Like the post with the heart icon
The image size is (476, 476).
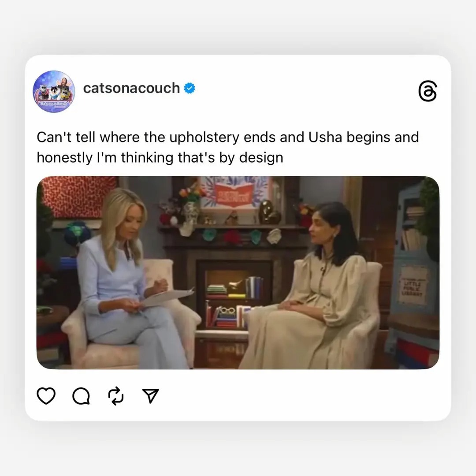[x=46, y=396]
